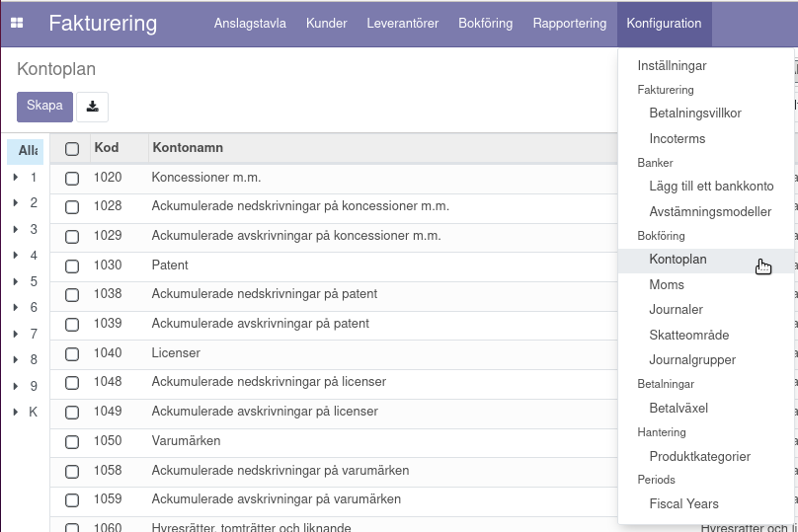Open row Ackumulerade avskrivningar på varumärken
Screen dimensions: 798x532
point(277,499)
